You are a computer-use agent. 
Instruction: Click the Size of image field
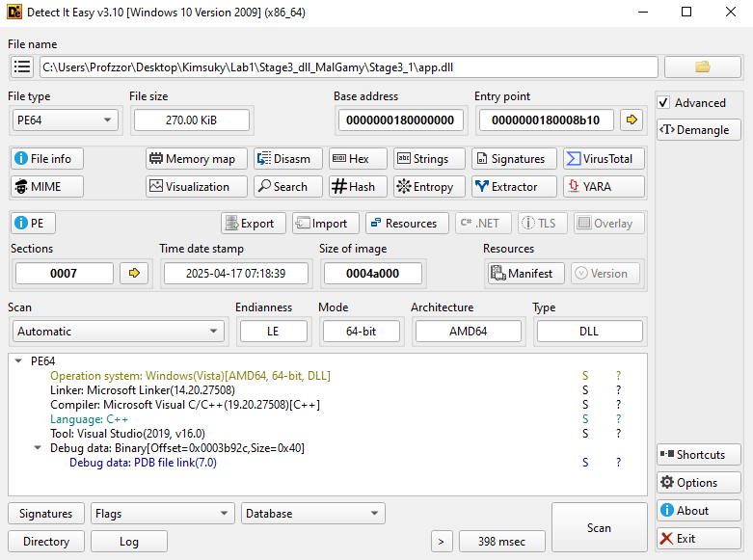coord(373,273)
